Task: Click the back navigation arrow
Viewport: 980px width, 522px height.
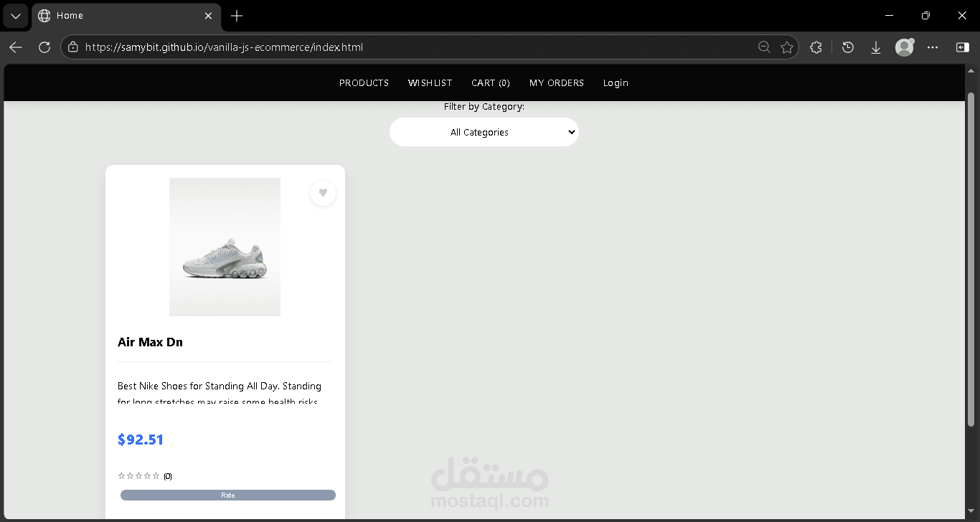Action: coord(15,47)
